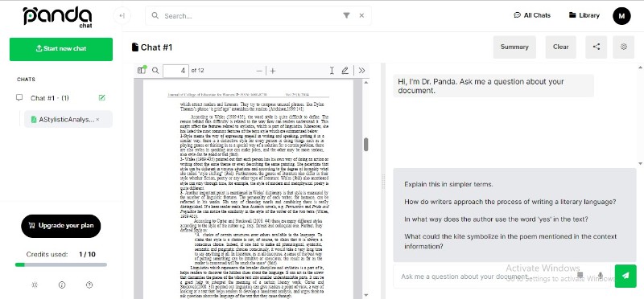This screenshot has height=299, width=644.
Task: Collapse the sidebar with the arrow button
Action: click(122, 15)
